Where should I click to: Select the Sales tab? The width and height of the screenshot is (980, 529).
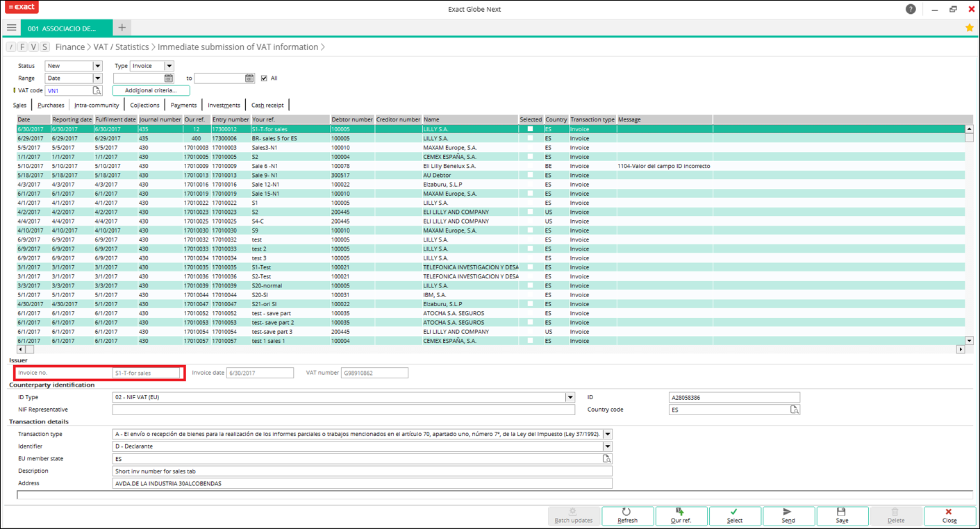[19, 106]
